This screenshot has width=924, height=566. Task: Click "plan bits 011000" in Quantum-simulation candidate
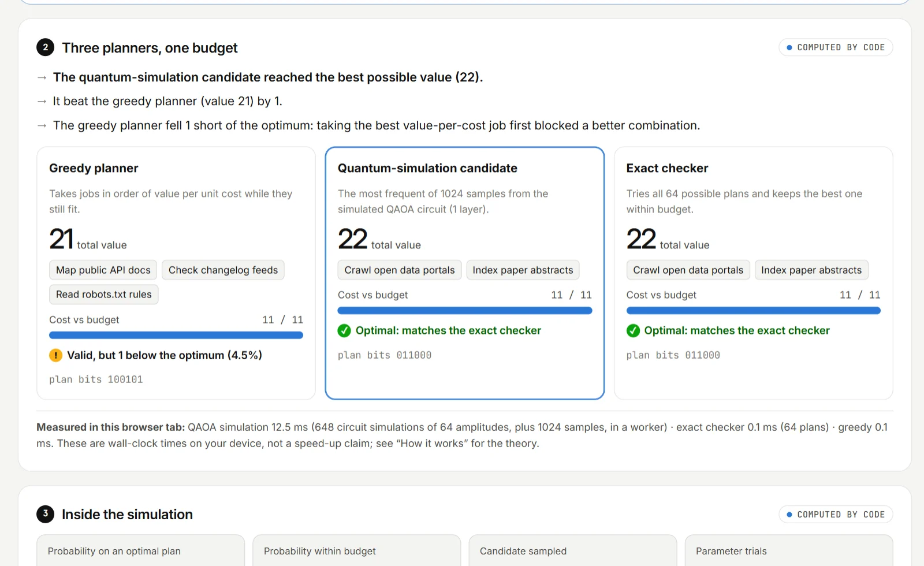pos(385,355)
